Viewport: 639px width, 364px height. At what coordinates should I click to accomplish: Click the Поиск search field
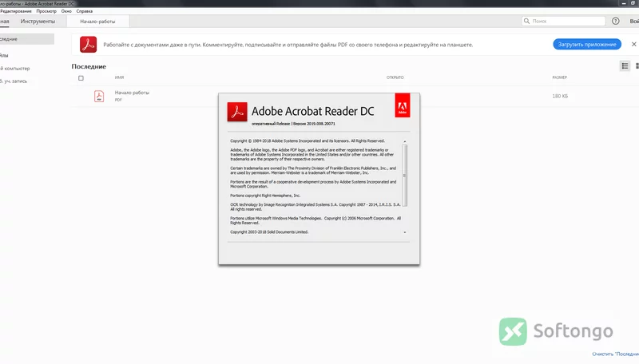[564, 21]
